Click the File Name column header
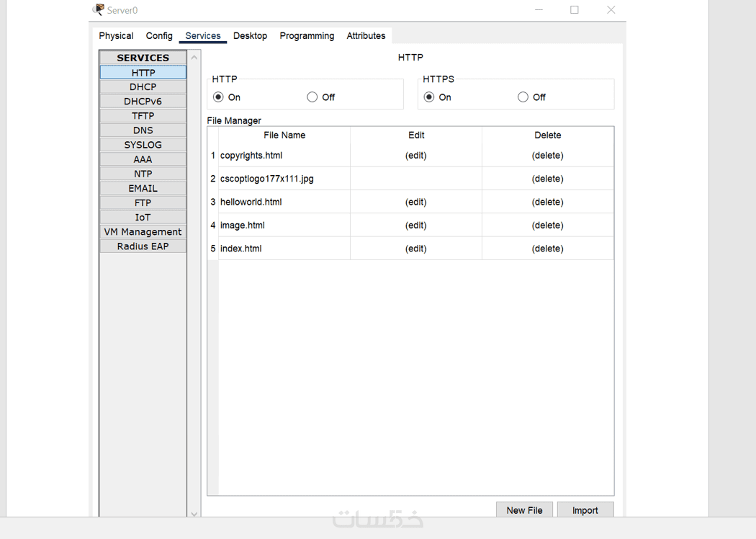 pos(284,135)
